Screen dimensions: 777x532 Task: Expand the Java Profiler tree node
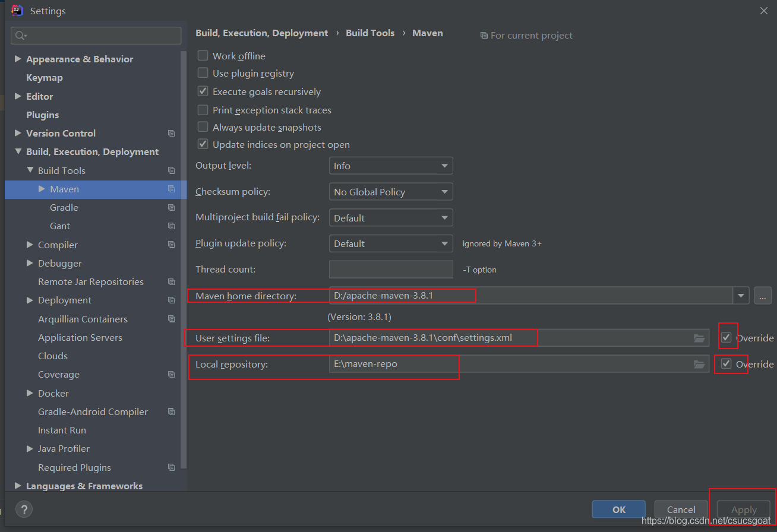click(30, 449)
